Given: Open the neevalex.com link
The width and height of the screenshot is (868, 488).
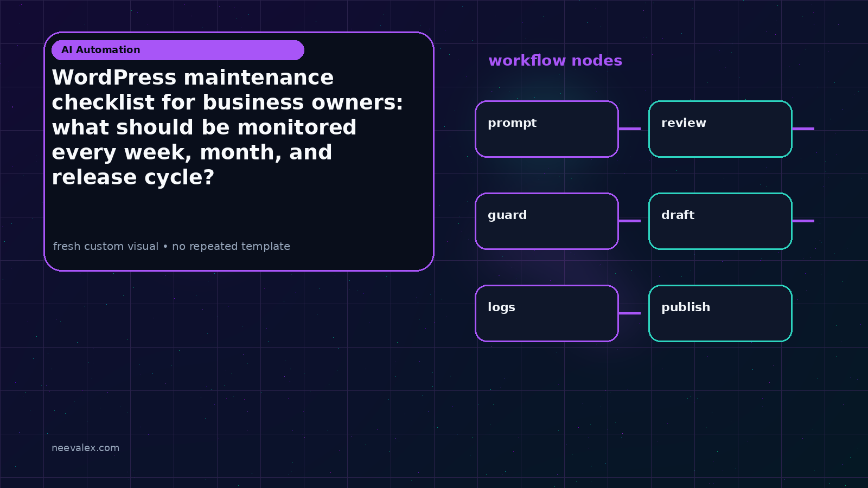Looking at the screenshot, I should 85,448.
